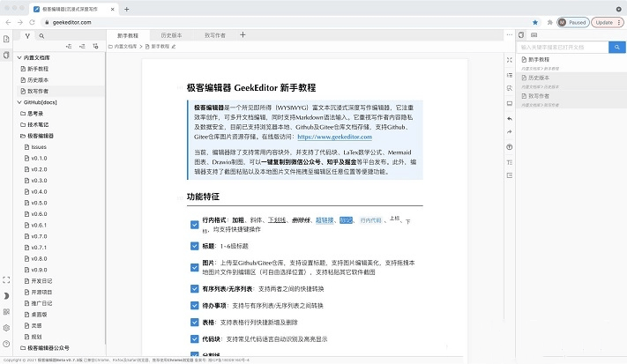Click the blue search button in right panel

coord(618,47)
